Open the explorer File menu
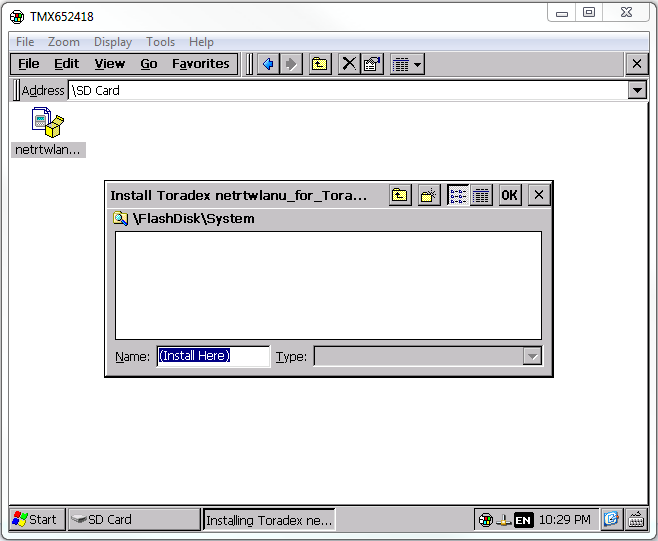The width and height of the screenshot is (658, 541). tap(29, 64)
